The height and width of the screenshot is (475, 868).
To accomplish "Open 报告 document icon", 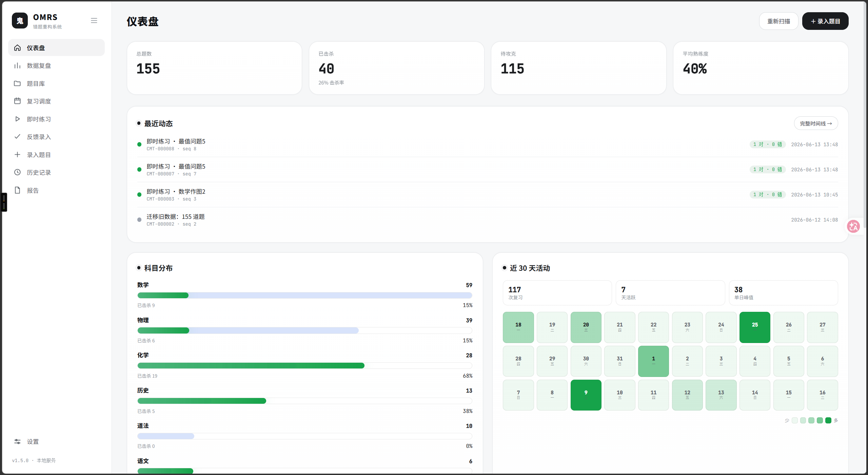I will click(x=17, y=190).
